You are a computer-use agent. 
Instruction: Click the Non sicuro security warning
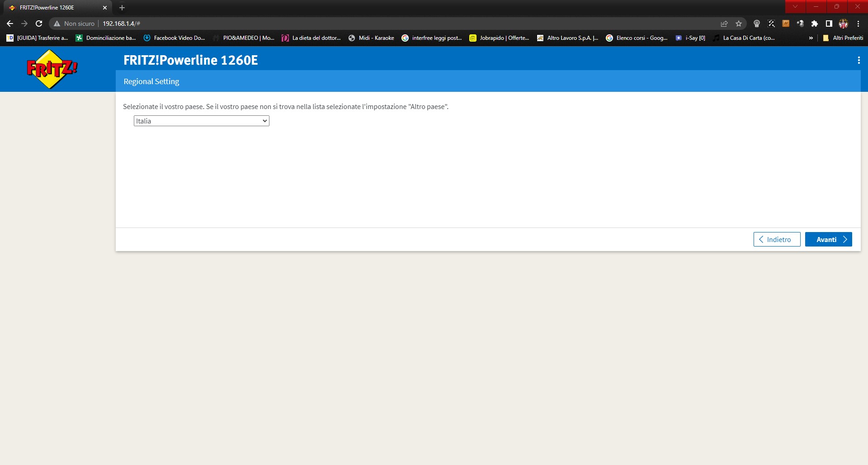tap(74, 24)
